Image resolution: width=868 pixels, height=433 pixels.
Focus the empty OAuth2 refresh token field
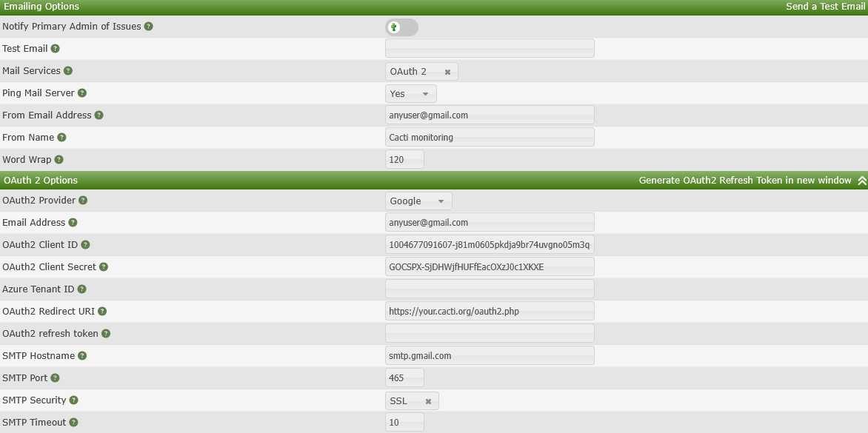coord(490,334)
